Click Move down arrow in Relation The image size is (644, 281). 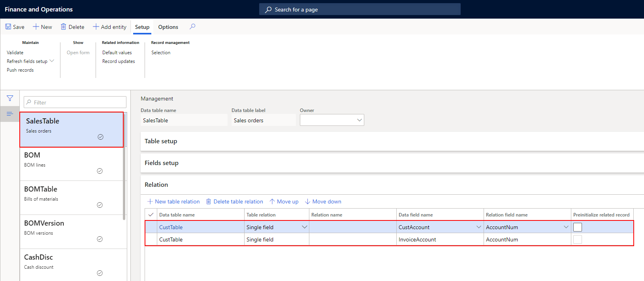tap(307, 201)
